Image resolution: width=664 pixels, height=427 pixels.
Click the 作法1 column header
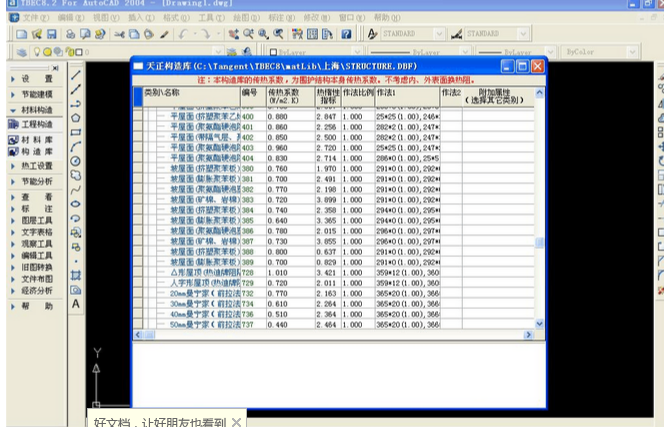point(407,97)
